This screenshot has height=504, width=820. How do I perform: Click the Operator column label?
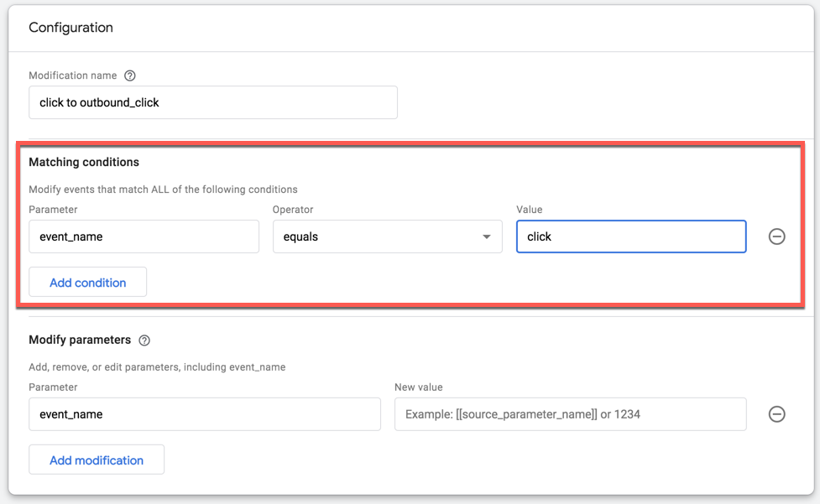tap(293, 210)
